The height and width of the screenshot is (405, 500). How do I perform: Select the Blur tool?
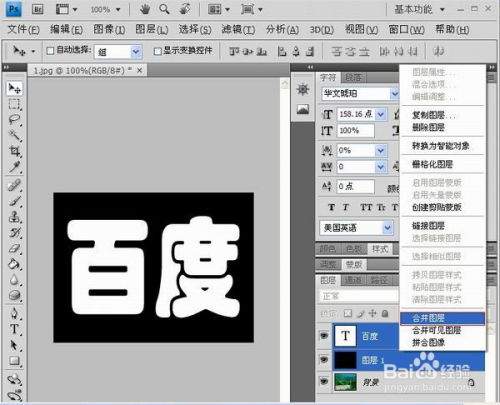14,280
